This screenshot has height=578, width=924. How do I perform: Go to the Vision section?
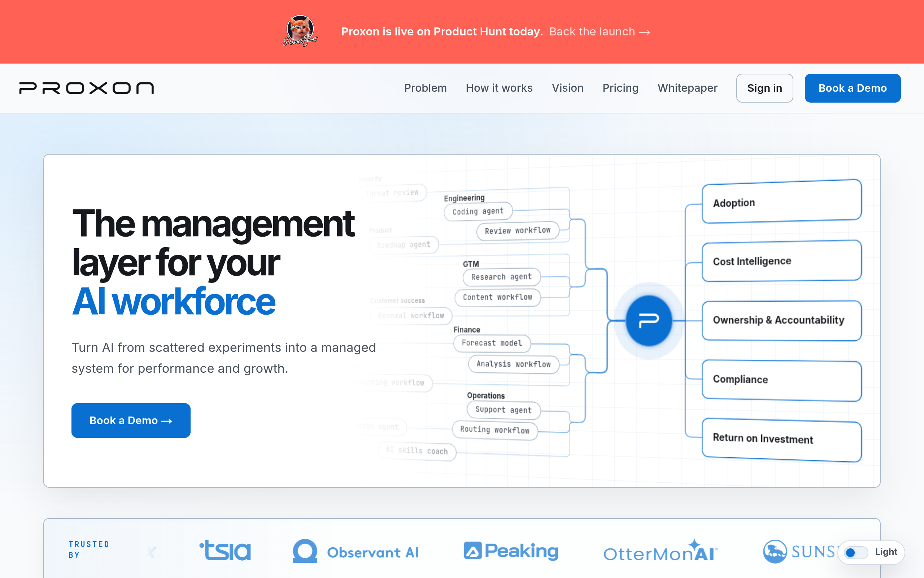[x=567, y=88]
